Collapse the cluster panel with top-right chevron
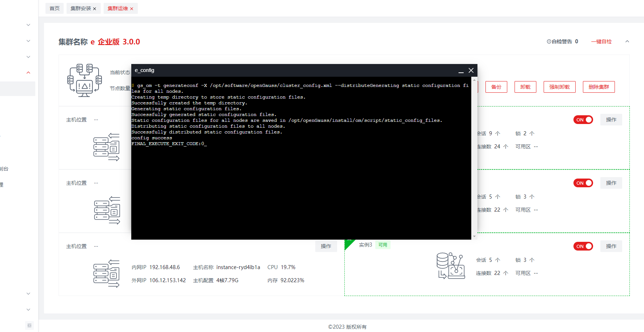 (x=627, y=41)
